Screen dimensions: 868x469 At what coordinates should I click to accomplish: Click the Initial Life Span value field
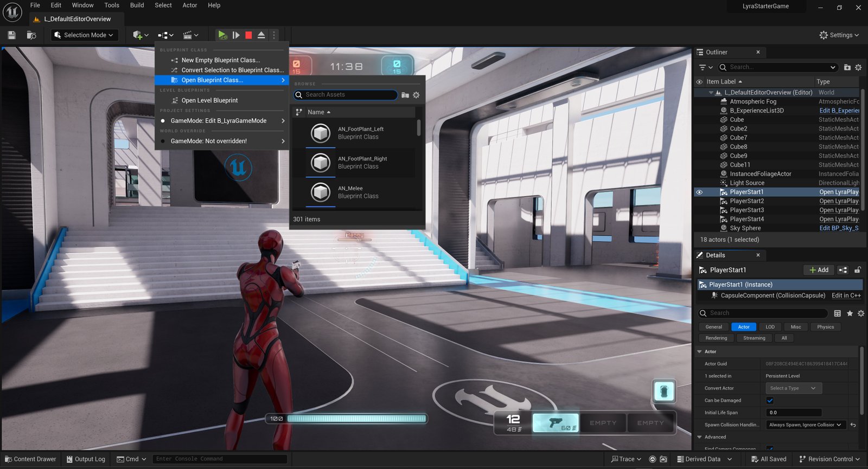794,413
